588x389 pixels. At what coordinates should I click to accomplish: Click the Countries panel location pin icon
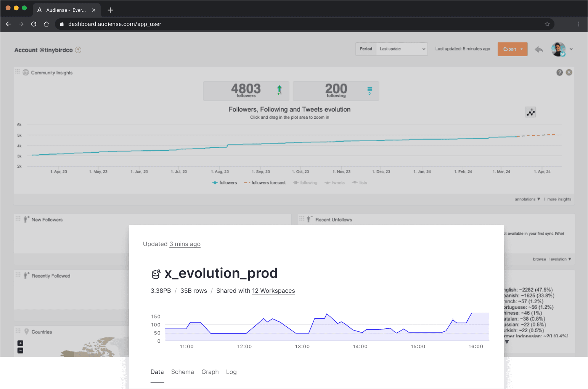coord(26,331)
